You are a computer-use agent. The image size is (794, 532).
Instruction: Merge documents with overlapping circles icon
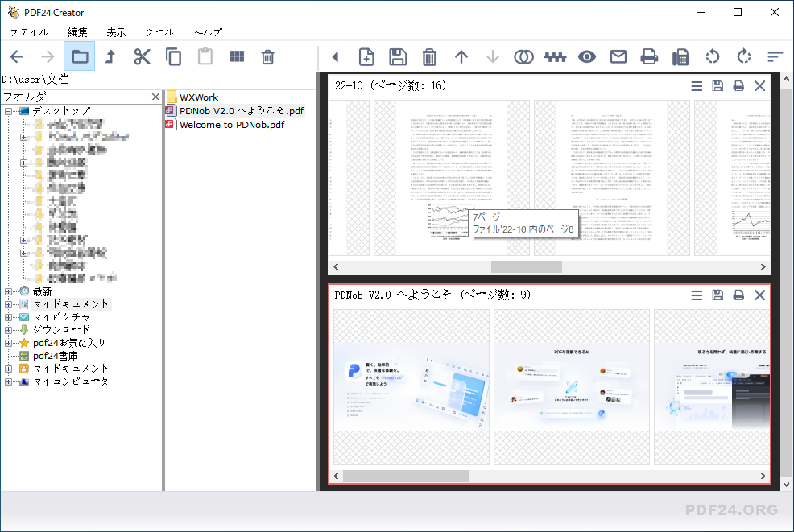tap(523, 56)
